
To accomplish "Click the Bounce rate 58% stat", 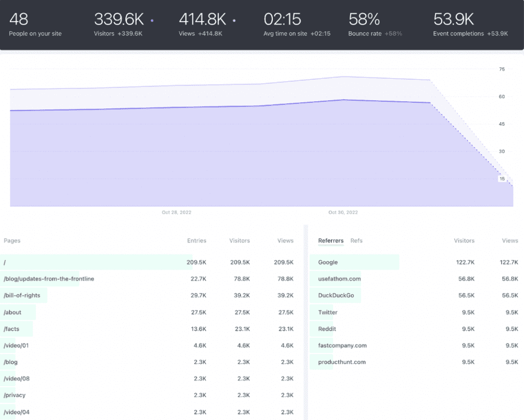I will tap(375, 24).
